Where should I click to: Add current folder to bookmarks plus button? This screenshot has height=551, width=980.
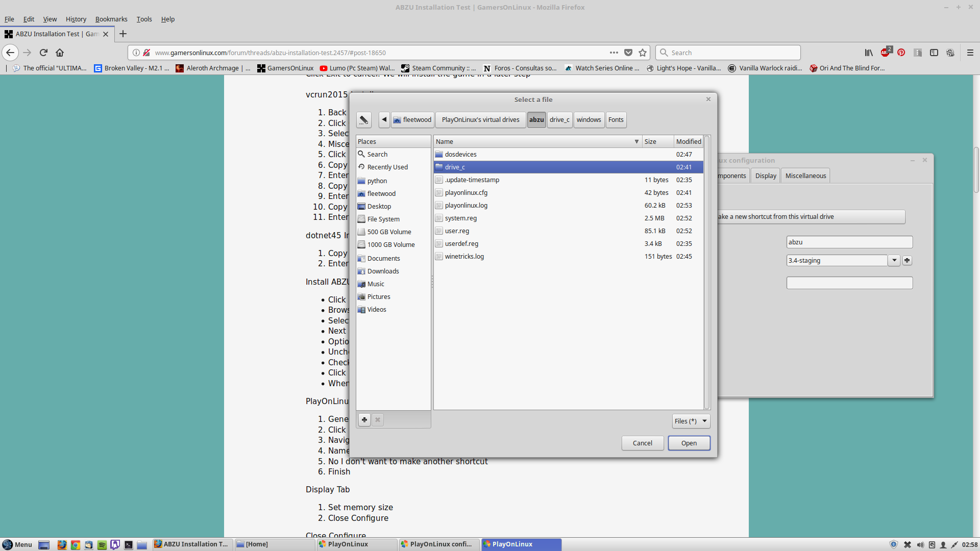click(364, 420)
